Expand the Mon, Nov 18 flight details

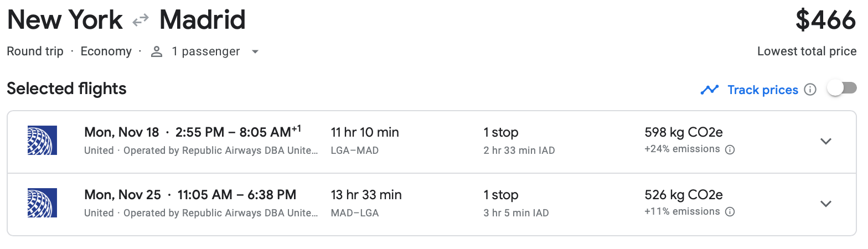pos(825,141)
